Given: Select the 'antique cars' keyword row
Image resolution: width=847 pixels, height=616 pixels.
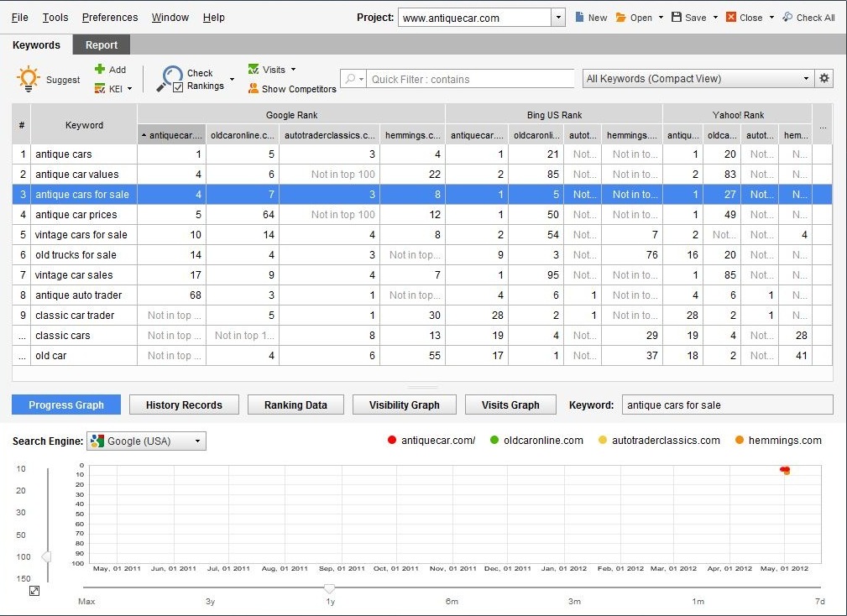Looking at the screenshot, I should pos(422,154).
